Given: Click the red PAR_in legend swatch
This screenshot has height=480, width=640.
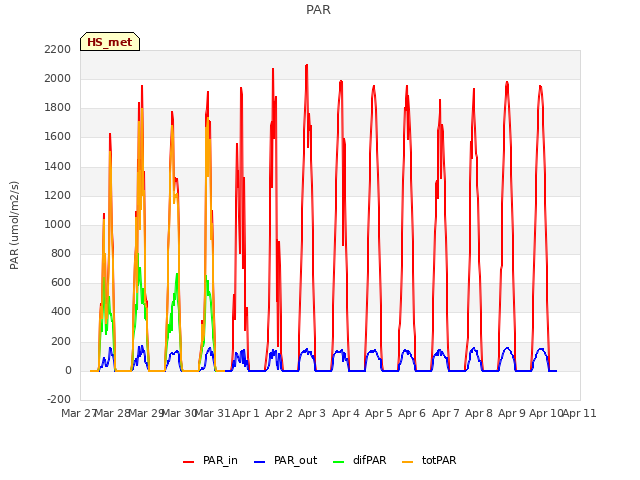Looking at the screenshot, I should coord(189,462).
